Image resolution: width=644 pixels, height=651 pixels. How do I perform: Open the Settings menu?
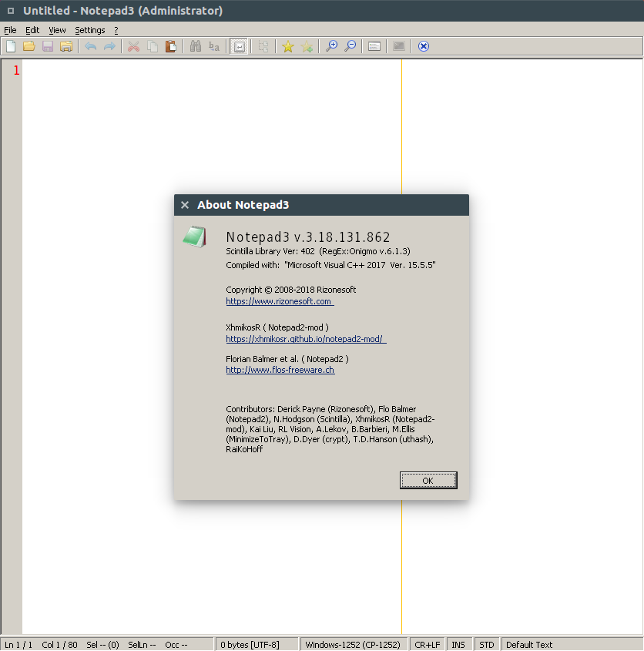[90, 30]
